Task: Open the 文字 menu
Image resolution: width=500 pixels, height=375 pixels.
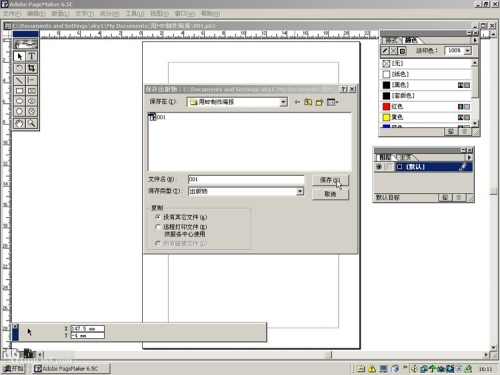Action: [x=85, y=14]
